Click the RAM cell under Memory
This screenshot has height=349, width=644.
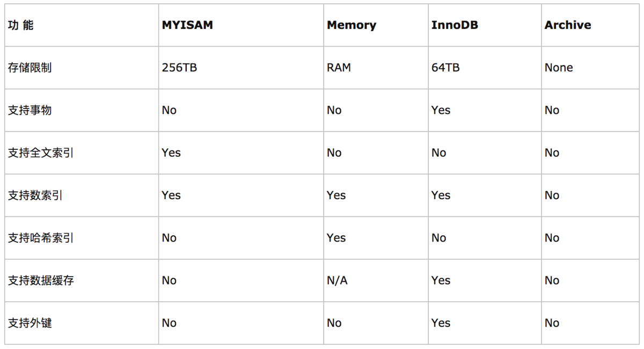click(339, 68)
